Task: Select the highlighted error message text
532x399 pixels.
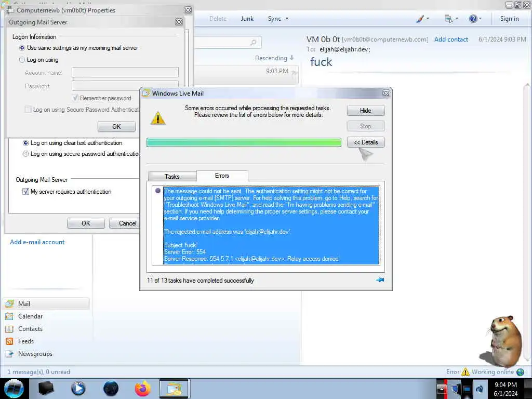Action: tap(271, 225)
